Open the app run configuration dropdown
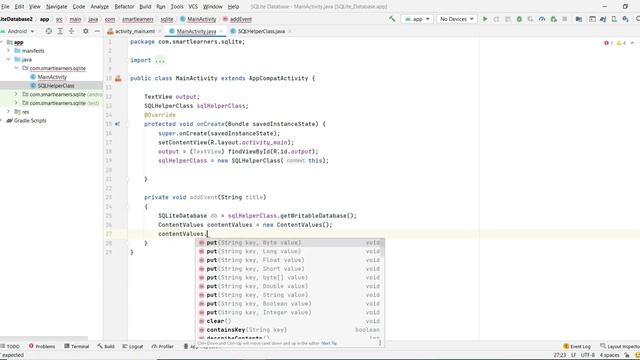The image size is (640, 360). click(x=417, y=19)
